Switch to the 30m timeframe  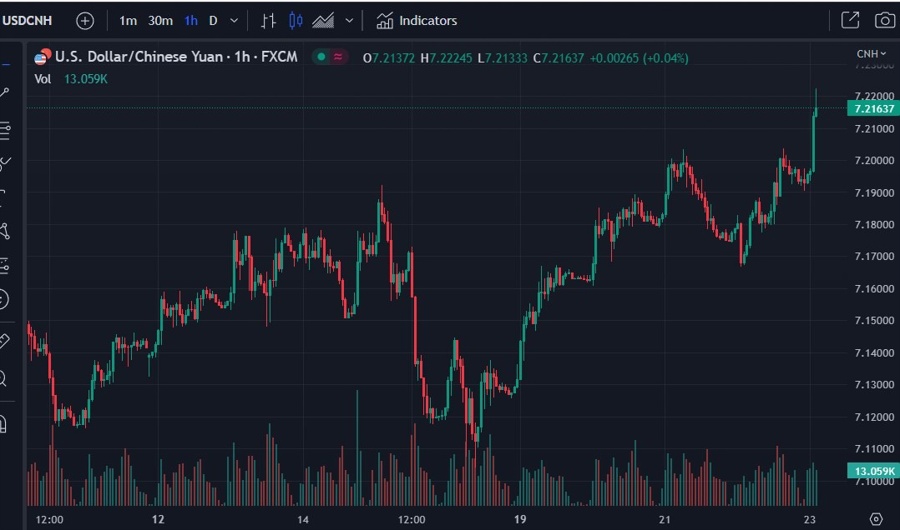[x=160, y=21]
